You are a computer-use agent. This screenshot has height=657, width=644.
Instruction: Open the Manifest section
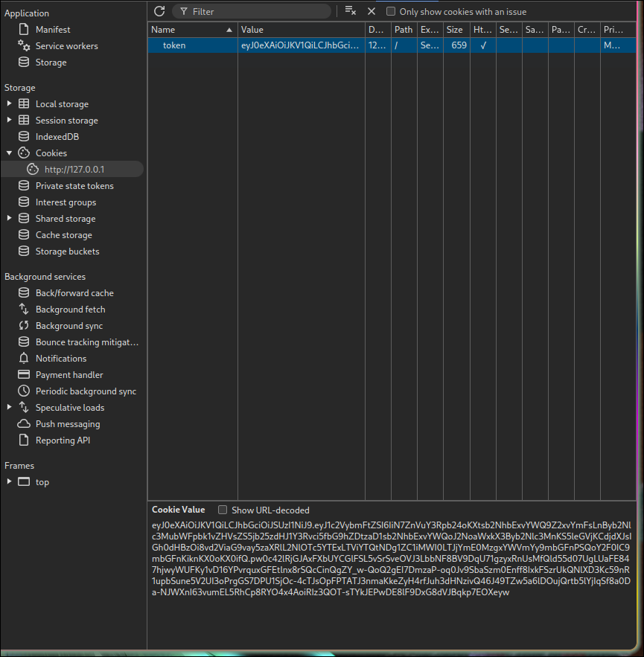pyautogui.click(x=53, y=30)
